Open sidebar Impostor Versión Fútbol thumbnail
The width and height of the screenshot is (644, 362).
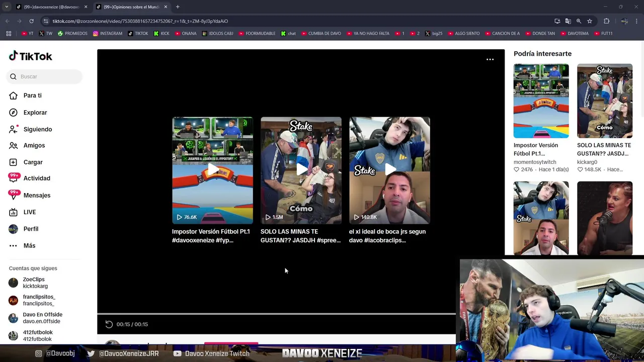541,101
